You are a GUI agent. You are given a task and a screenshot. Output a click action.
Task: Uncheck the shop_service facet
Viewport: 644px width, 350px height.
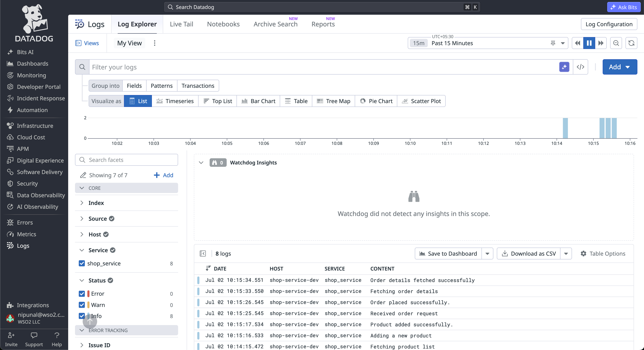[x=82, y=263]
